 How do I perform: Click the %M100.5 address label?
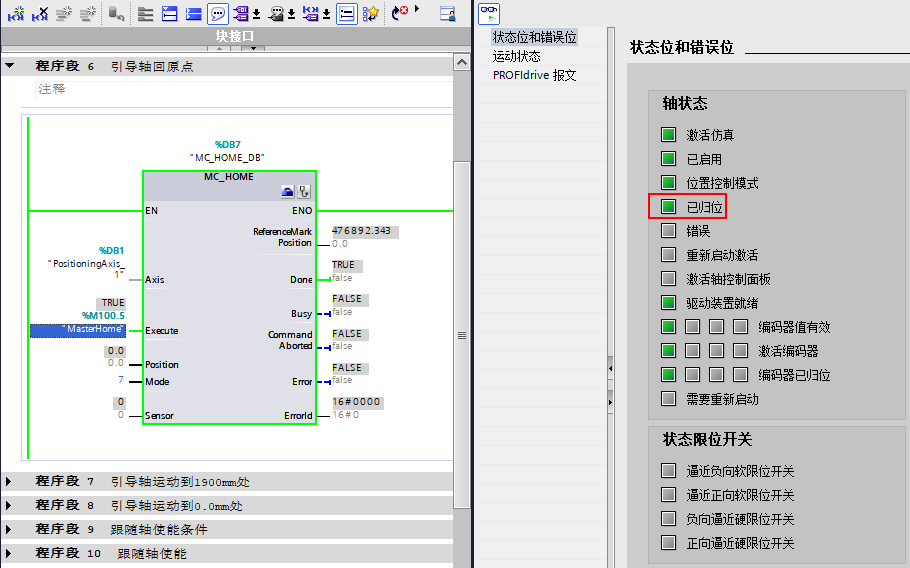point(103,316)
